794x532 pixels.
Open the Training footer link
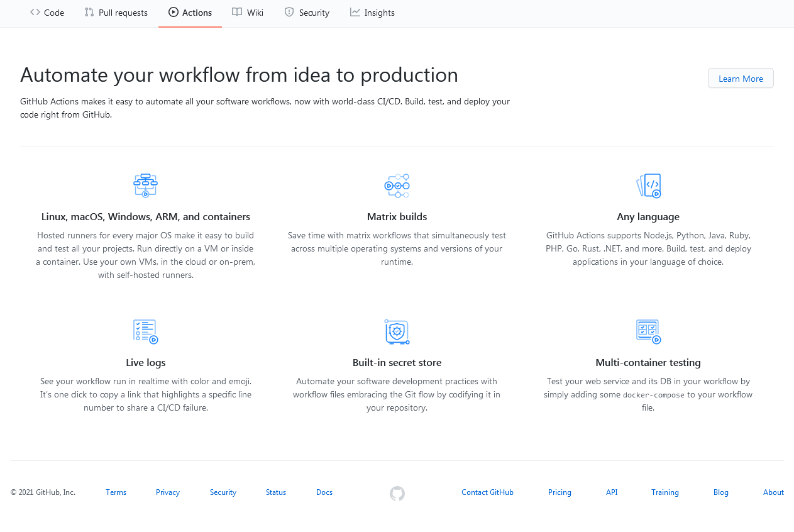pyautogui.click(x=665, y=492)
